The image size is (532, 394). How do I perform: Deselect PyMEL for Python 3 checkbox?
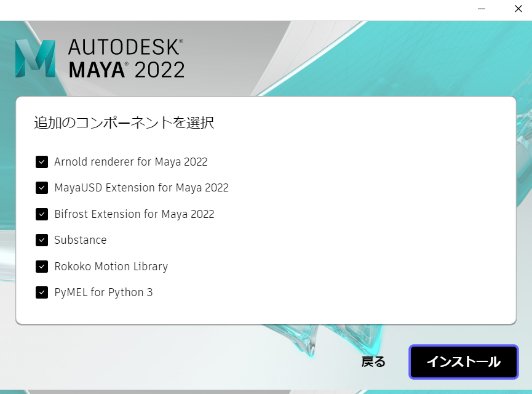[x=42, y=292]
